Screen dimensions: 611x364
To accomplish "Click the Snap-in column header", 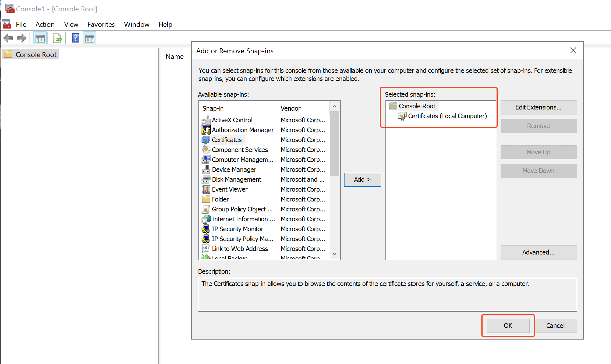I will coord(238,108).
